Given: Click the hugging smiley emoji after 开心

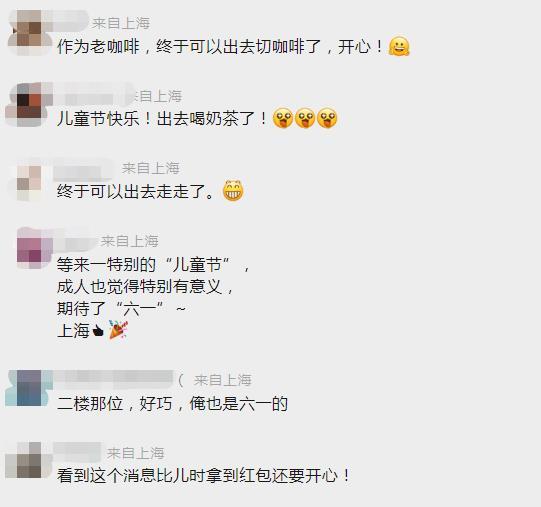Looking at the screenshot, I should point(399,46).
